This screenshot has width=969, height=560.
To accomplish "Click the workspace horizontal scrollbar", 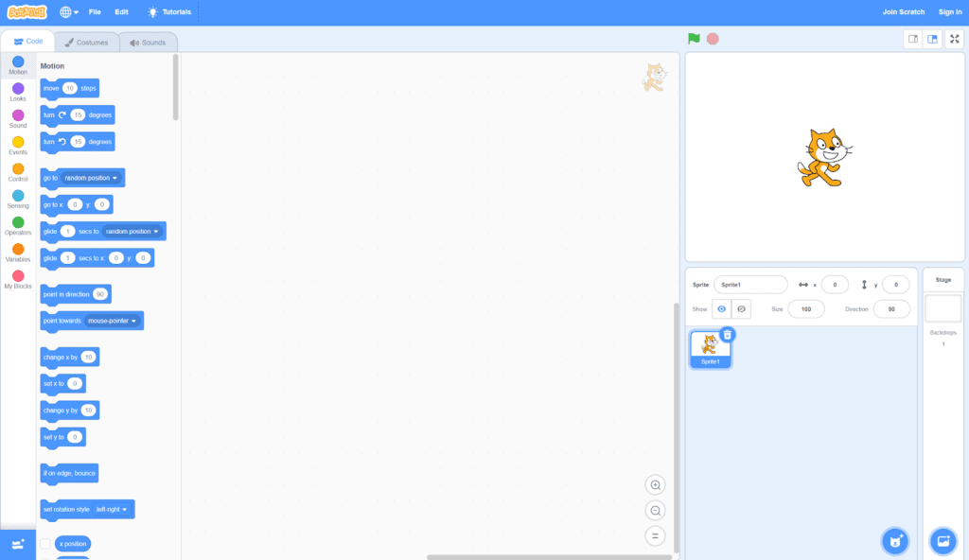I will pos(550,557).
